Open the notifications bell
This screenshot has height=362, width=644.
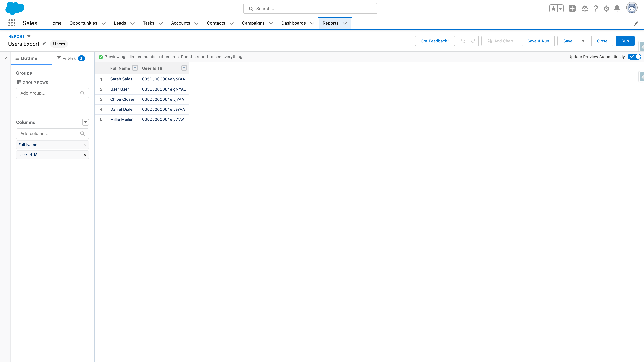(617, 8)
